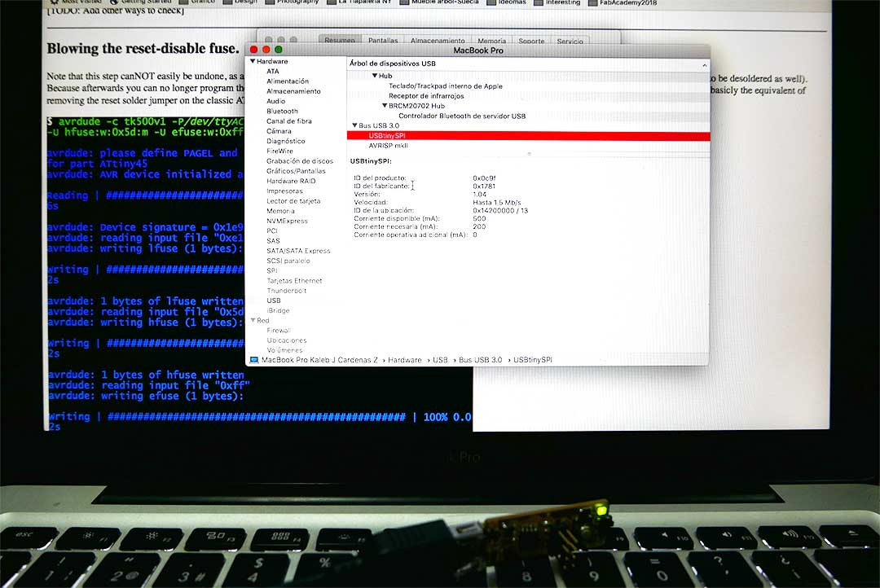Collapse the BRCM20702 Hub node
Screen dimensions: 880x588
coord(385,106)
